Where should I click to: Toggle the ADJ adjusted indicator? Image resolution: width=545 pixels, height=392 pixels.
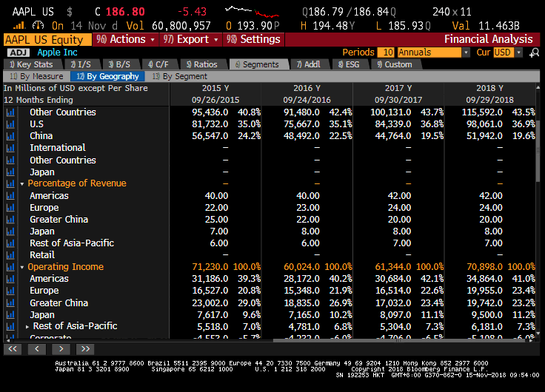[18, 53]
